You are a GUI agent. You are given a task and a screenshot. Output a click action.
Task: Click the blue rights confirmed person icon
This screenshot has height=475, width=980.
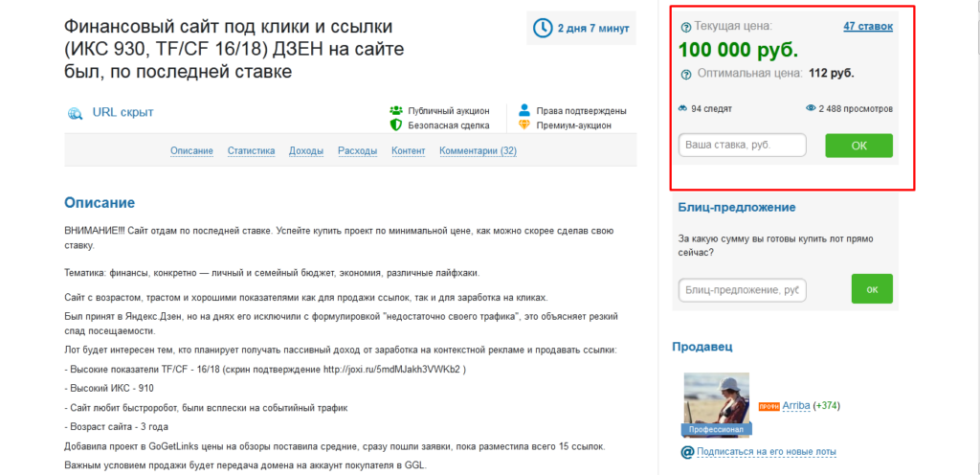point(523,110)
